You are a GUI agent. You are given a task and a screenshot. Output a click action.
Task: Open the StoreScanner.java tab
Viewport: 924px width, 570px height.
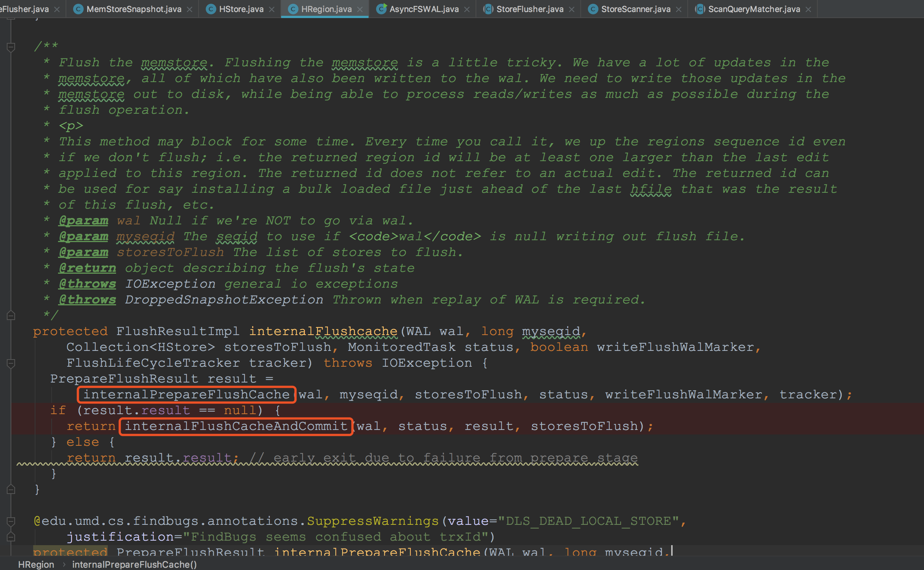click(x=635, y=9)
